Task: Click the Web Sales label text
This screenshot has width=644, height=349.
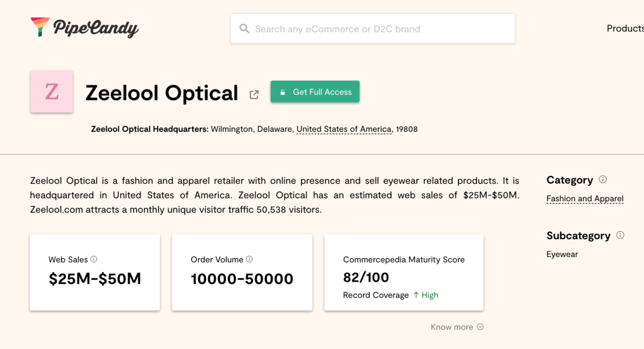Action: coord(68,260)
